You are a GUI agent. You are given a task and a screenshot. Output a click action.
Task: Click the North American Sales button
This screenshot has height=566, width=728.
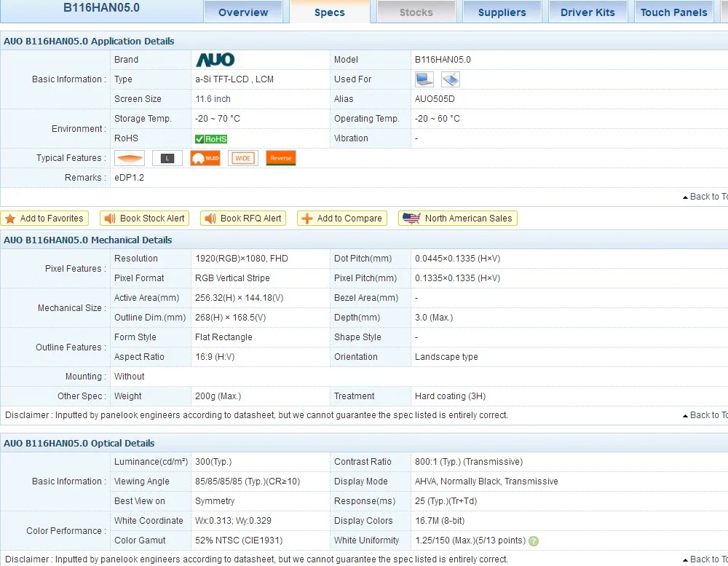(x=458, y=219)
